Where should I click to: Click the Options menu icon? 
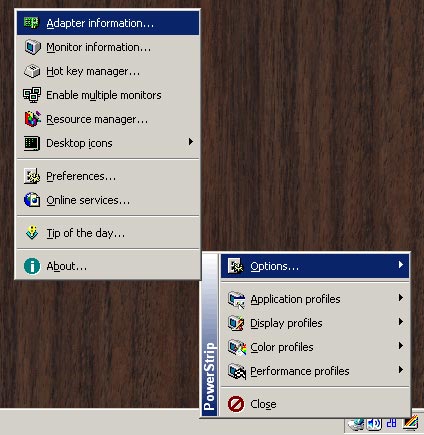point(236,266)
